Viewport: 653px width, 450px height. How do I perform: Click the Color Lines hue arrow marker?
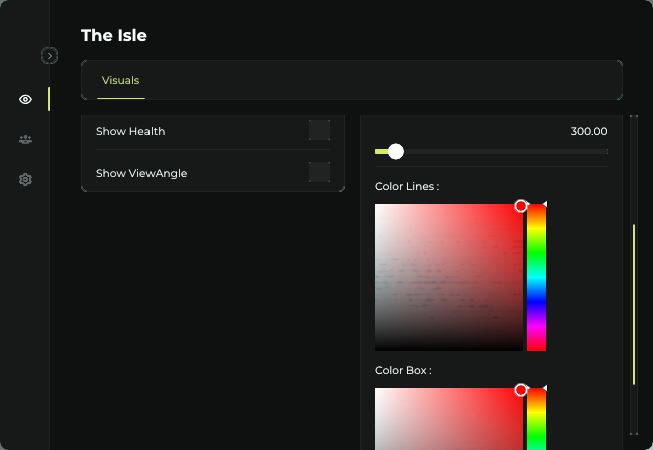(544, 204)
